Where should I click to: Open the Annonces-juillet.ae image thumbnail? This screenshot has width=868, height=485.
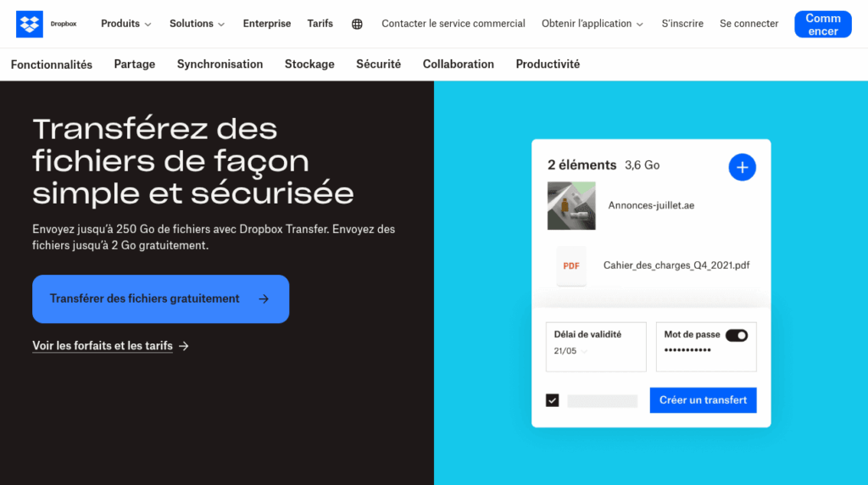(571, 205)
